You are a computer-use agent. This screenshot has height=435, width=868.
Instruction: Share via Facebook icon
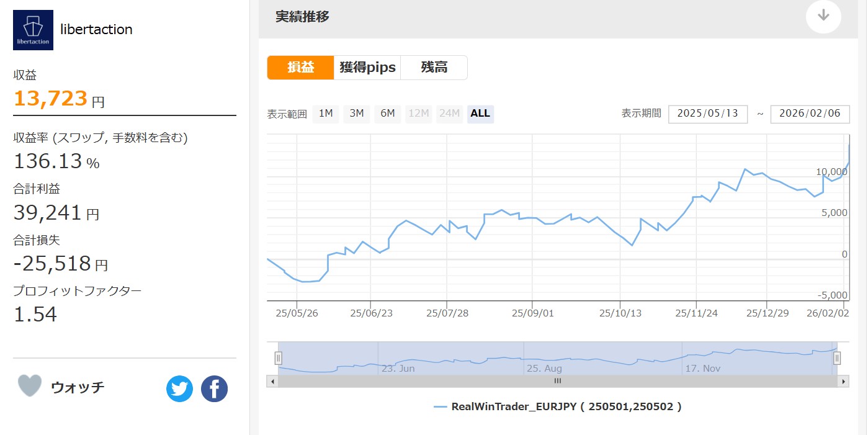pyautogui.click(x=214, y=389)
